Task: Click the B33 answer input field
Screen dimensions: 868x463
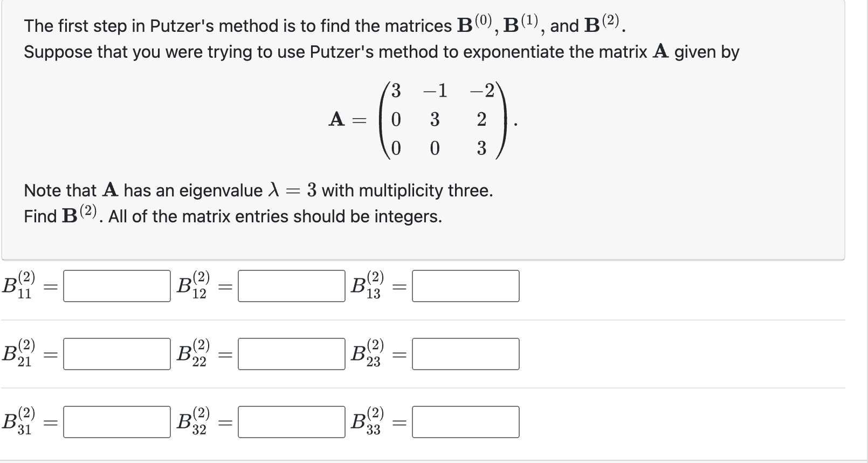Action: click(x=465, y=420)
